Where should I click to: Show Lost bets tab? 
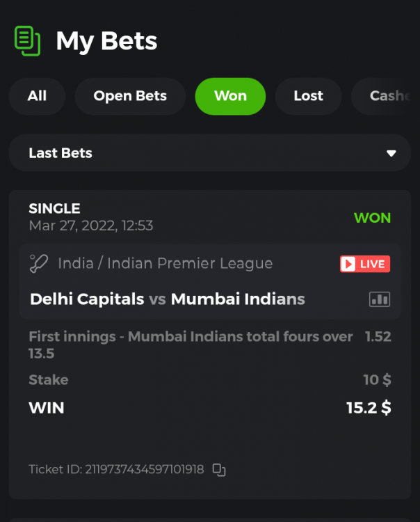308,96
